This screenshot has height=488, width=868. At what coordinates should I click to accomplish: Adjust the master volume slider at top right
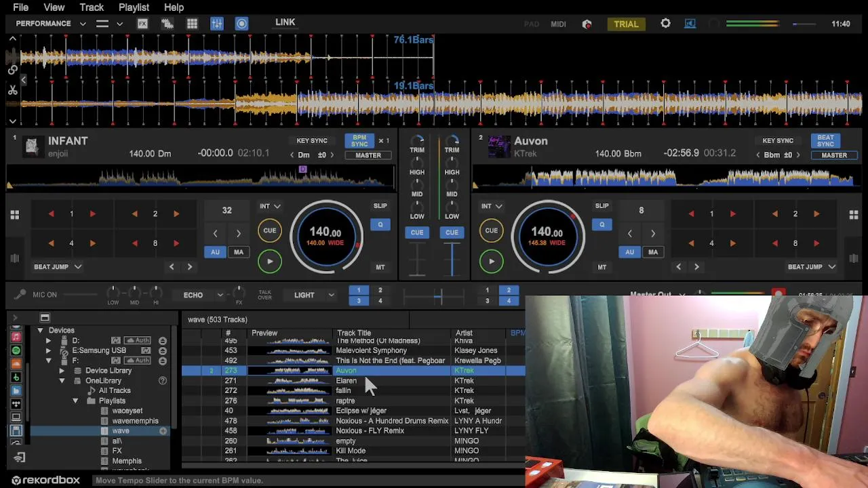coord(804,24)
